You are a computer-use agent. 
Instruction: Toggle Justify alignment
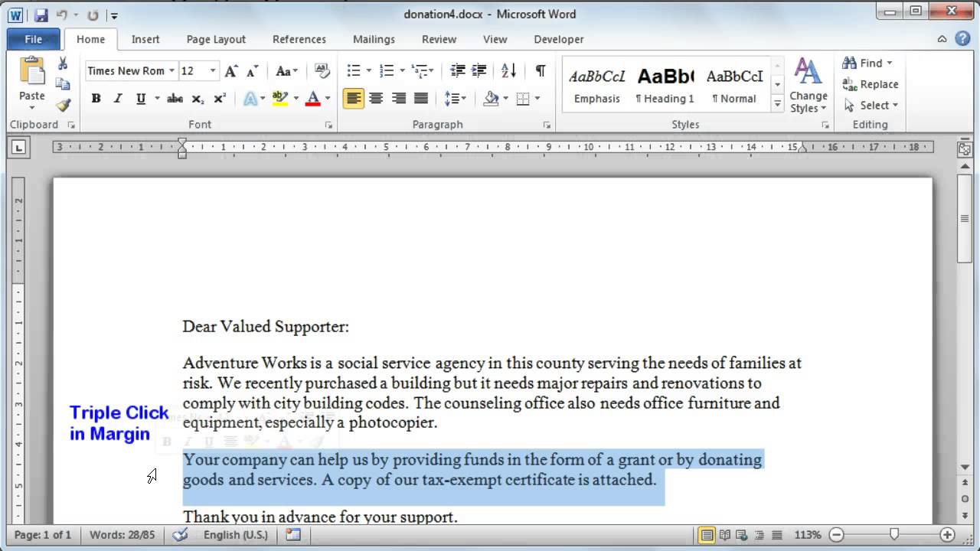421,98
